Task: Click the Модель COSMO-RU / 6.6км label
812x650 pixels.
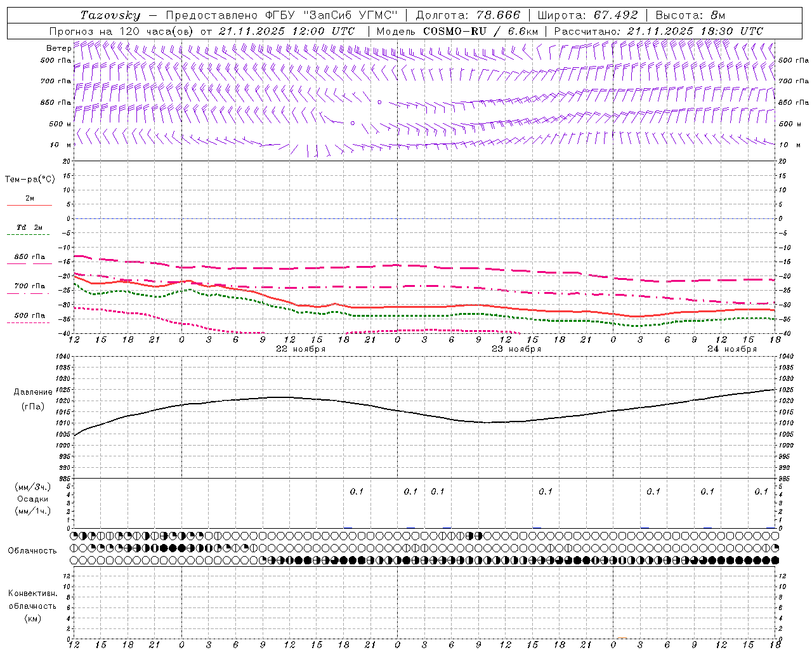Action: (457, 31)
